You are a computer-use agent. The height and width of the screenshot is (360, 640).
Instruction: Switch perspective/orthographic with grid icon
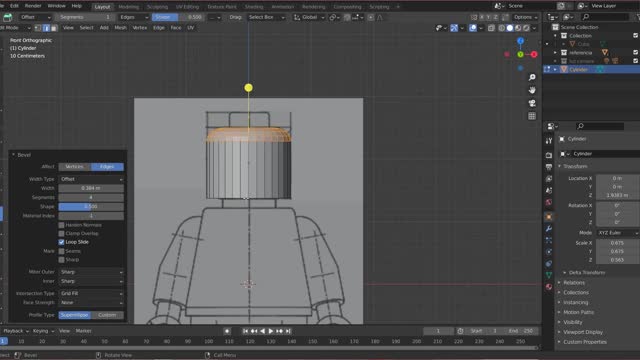(x=532, y=116)
